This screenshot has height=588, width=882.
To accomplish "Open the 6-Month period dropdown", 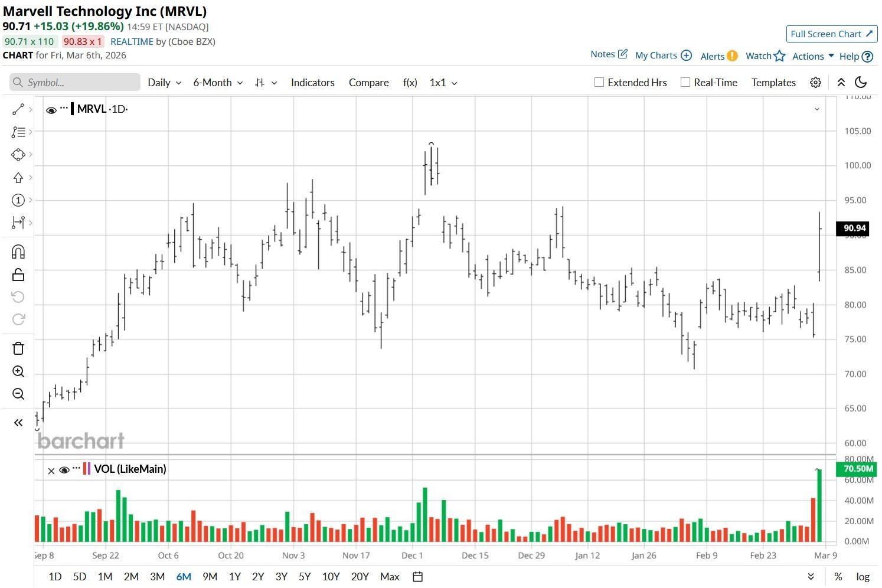I will [x=218, y=83].
